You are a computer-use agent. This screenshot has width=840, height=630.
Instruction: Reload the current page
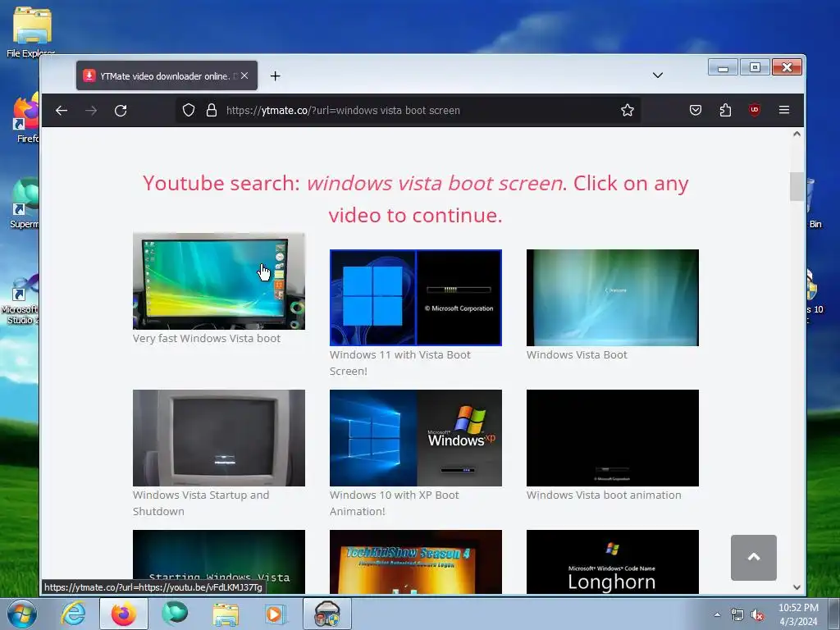click(x=121, y=111)
